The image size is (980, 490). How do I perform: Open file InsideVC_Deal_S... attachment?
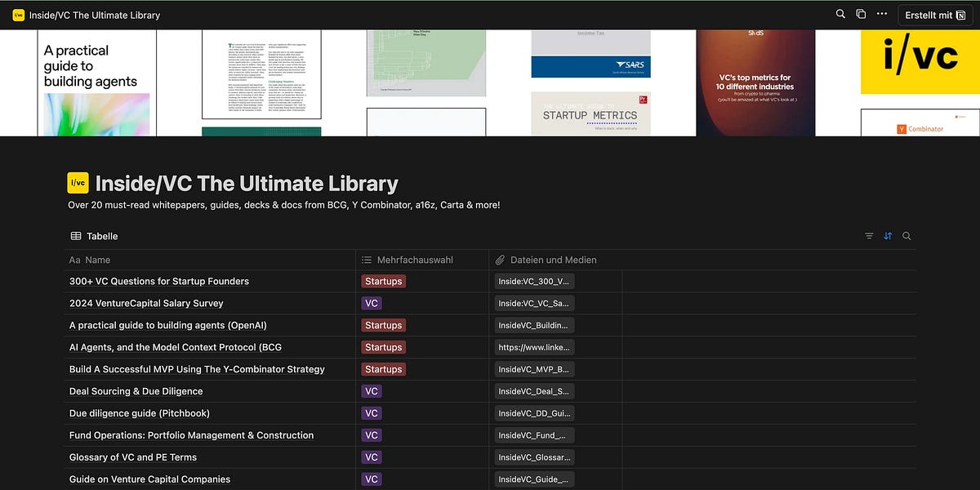(x=534, y=391)
